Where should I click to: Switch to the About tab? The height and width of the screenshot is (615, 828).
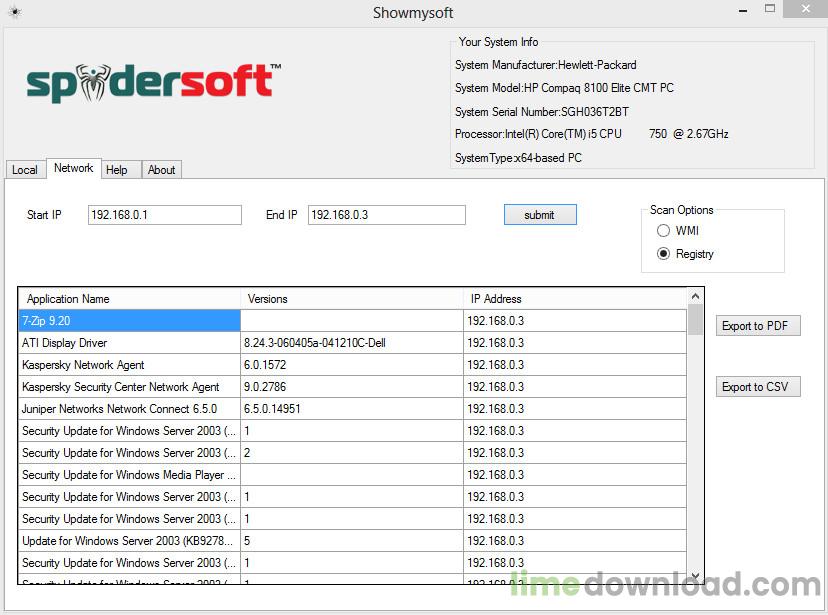pyautogui.click(x=162, y=169)
